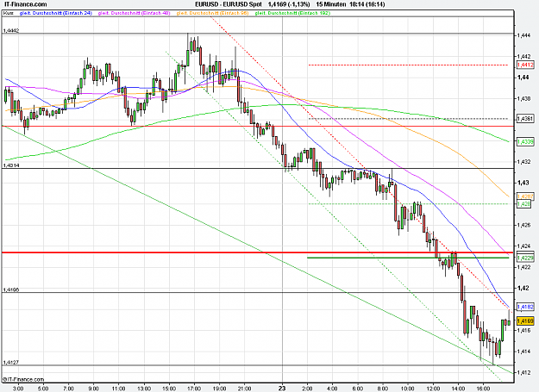Click the 1,4314 horizontal line label
The height and width of the screenshot is (392, 539).
point(11,165)
